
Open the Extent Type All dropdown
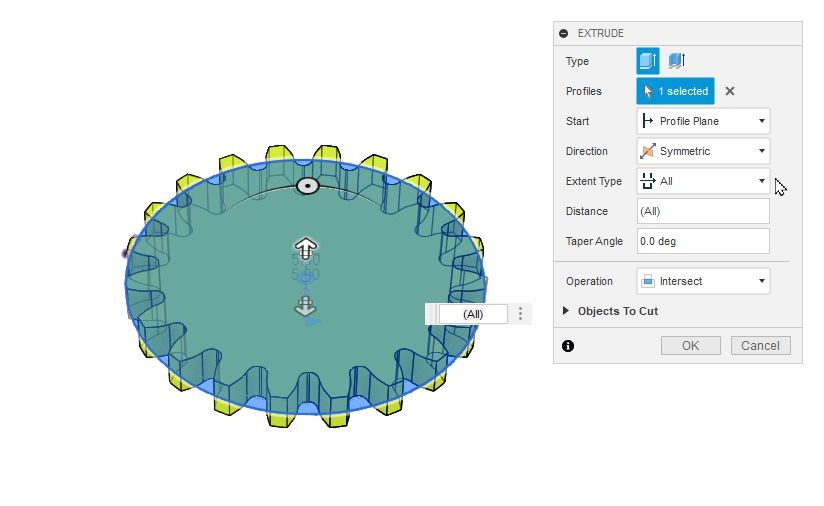pyautogui.click(x=703, y=181)
